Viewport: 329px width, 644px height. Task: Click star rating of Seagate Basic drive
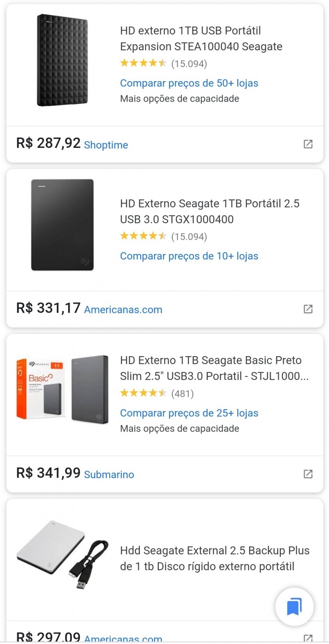click(x=143, y=393)
